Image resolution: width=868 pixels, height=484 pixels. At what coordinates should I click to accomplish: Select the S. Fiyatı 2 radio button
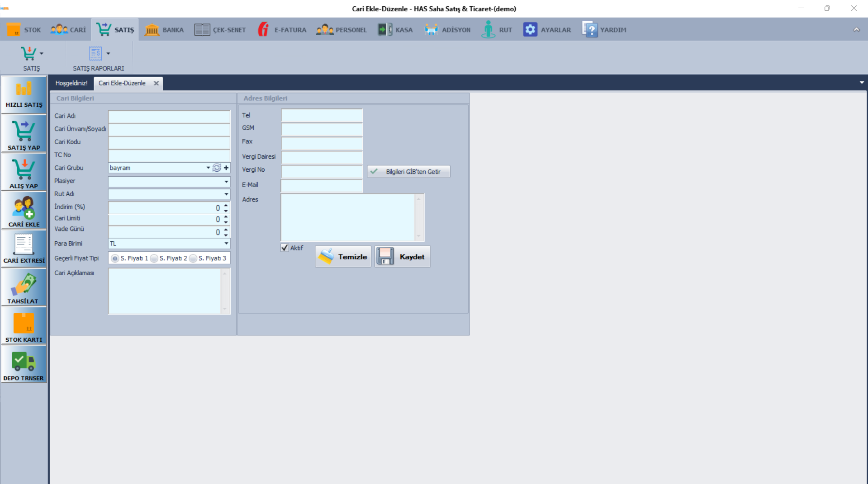coord(154,258)
